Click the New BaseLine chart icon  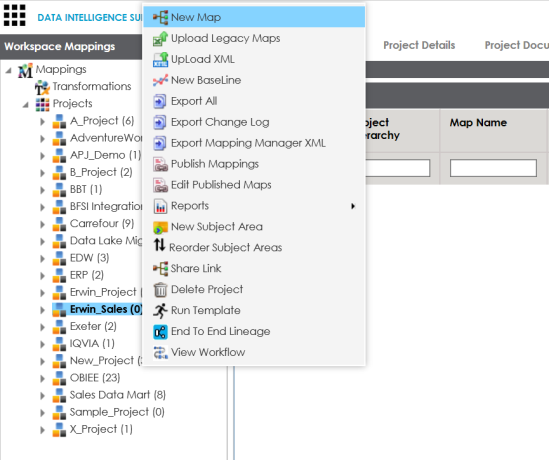click(x=160, y=80)
